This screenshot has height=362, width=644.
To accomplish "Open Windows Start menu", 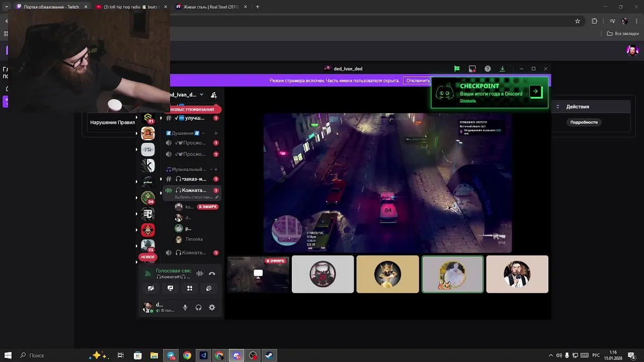I will [8, 355].
